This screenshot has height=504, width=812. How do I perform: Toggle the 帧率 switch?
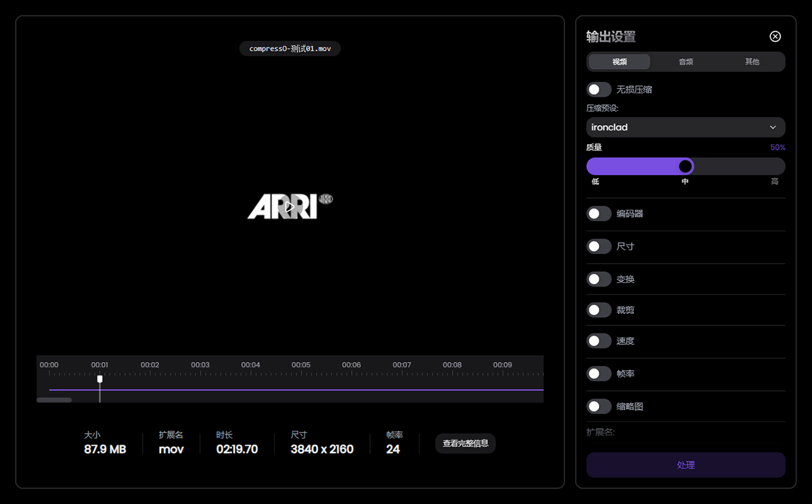click(599, 373)
